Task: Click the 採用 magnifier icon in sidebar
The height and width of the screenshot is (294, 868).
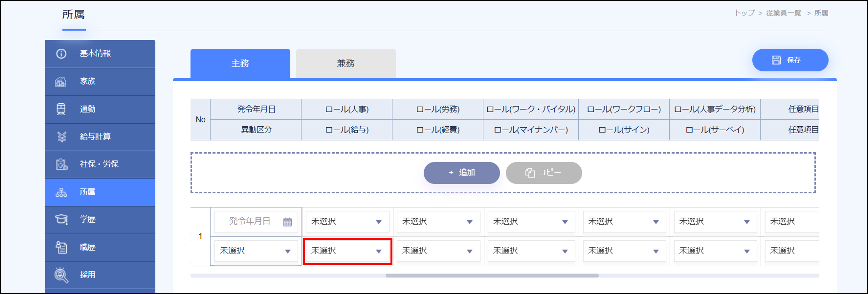Action: [x=61, y=275]
